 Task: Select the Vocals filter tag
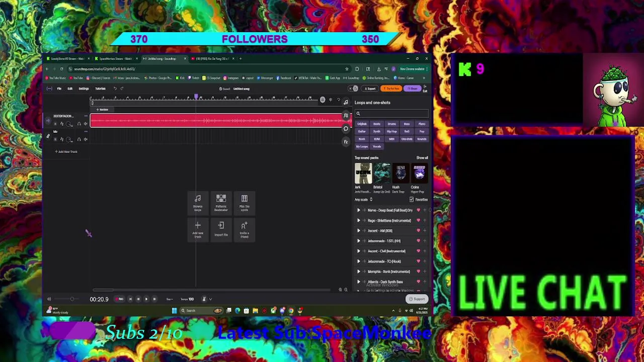click(x=377, y=147)
